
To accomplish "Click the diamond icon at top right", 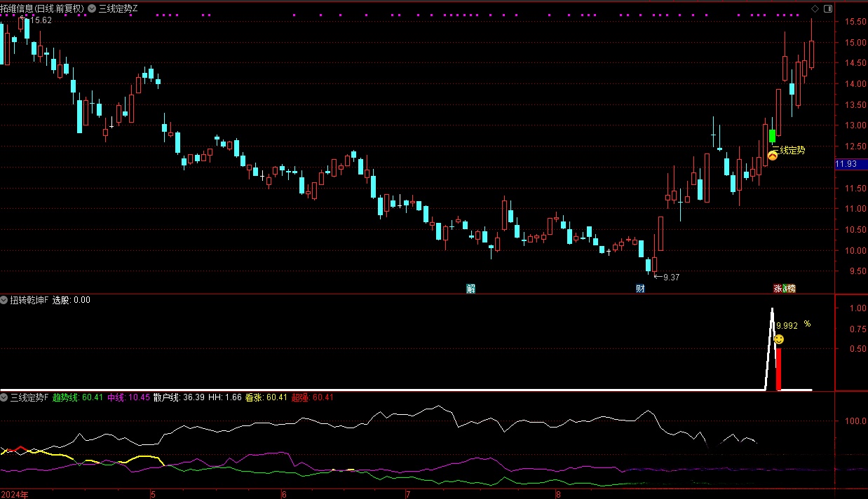I will pos(815,8).
